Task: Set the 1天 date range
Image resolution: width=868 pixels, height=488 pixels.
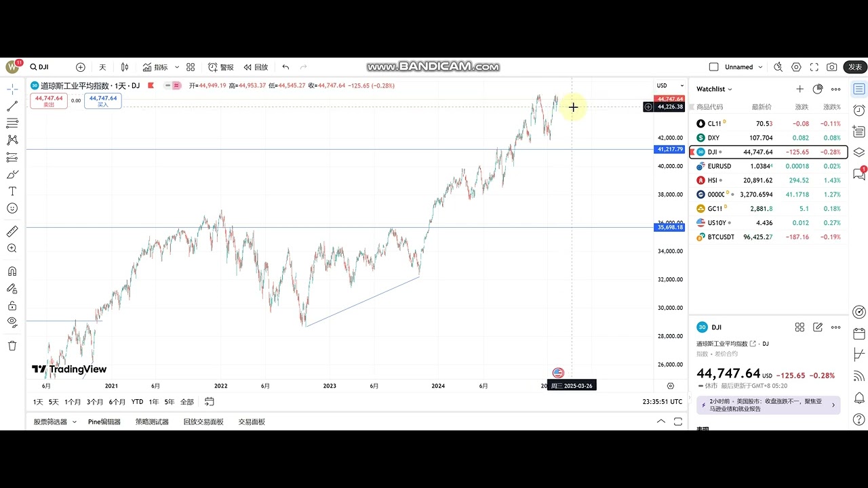Action: 38,402
